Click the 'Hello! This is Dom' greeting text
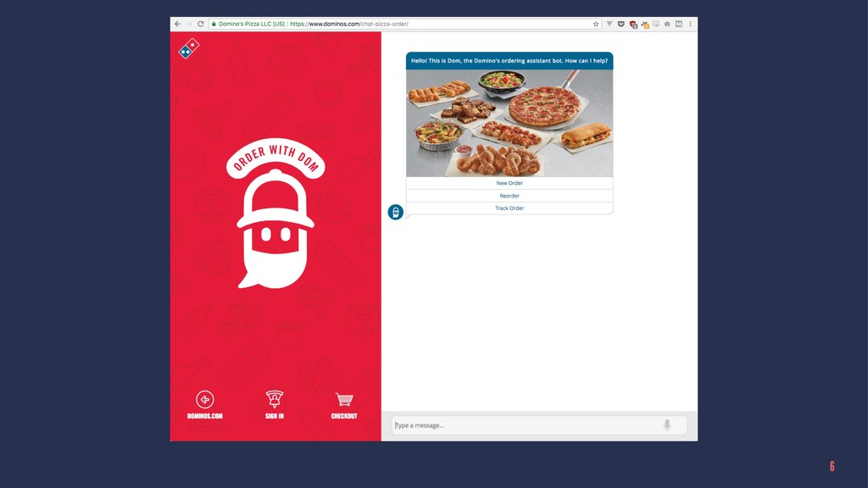868x488 pixels. pos(509,61)
